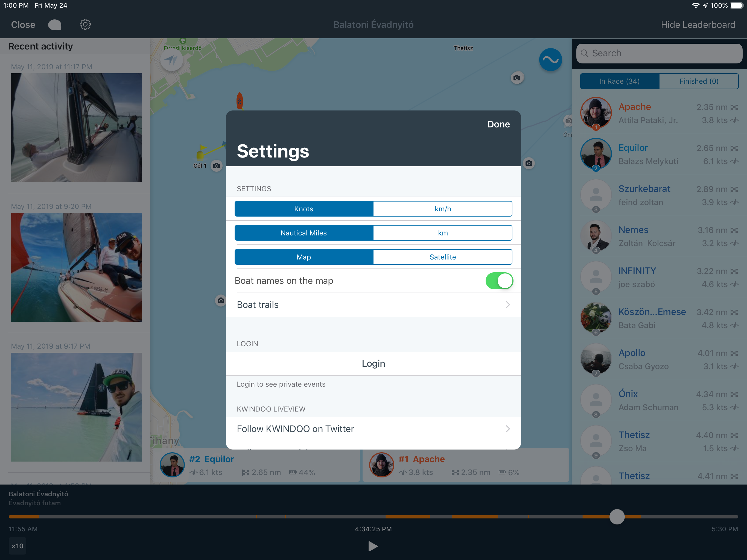Open camera marker next to Cél 1
747x560 pixels.
pos(217,165)
